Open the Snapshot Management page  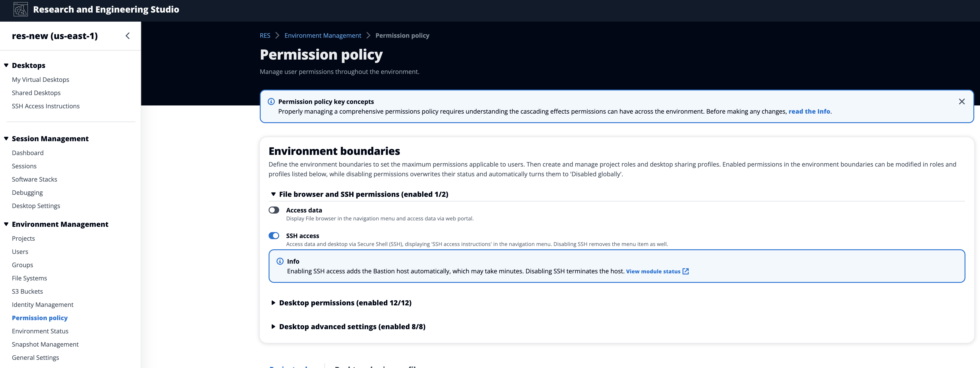tap(45, 344)
